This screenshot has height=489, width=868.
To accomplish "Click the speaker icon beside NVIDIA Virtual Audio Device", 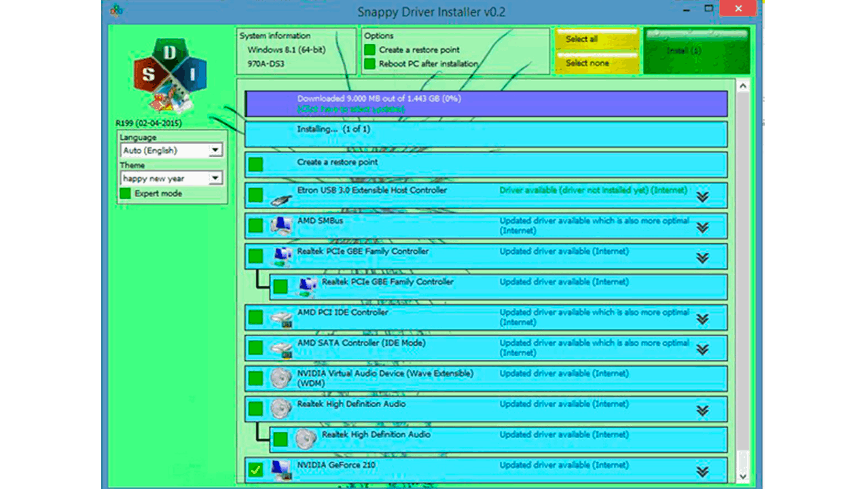I will [281, 378].
